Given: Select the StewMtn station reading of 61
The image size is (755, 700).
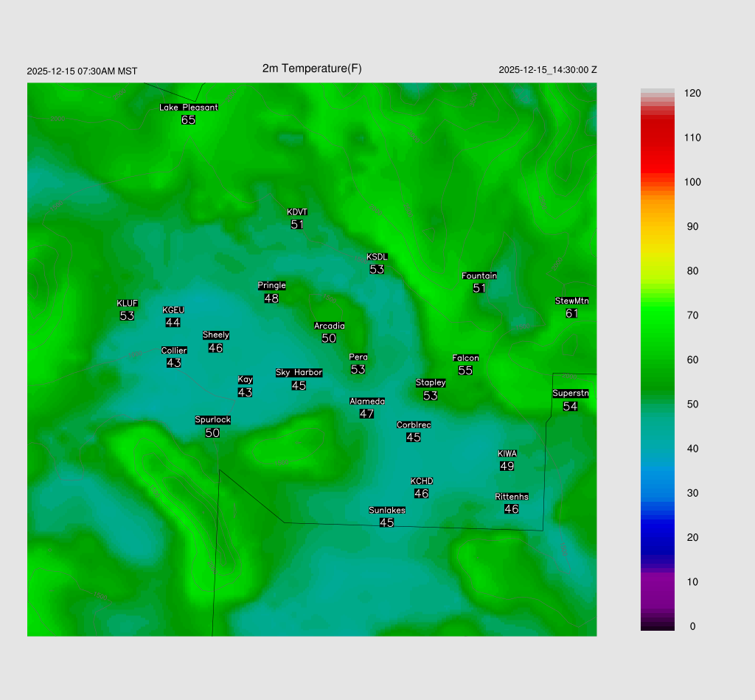Looking at the screenshot, I should click(x=571, y=314).
